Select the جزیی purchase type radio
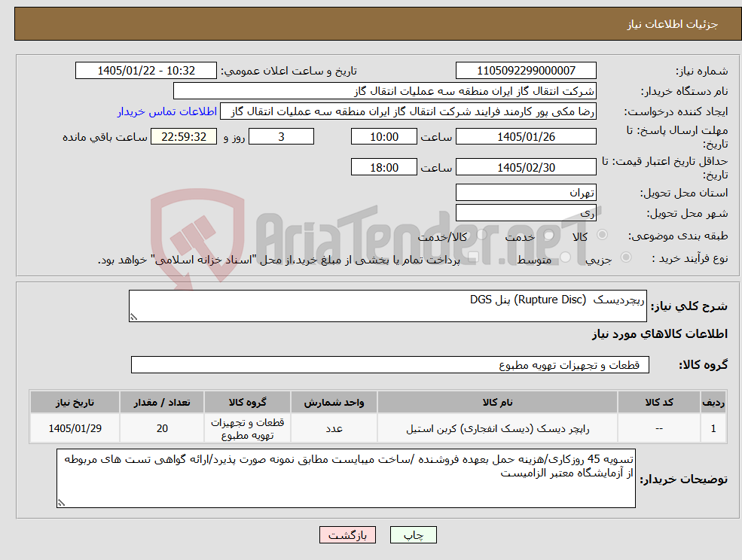 (x=625, y=257)
